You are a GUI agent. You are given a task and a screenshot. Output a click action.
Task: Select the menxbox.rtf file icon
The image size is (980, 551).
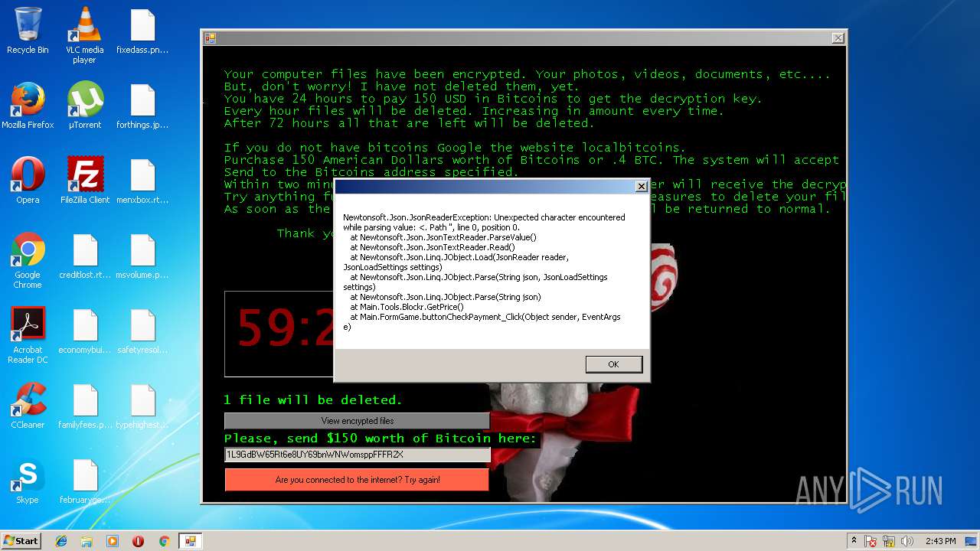click(x=142, y=181)
